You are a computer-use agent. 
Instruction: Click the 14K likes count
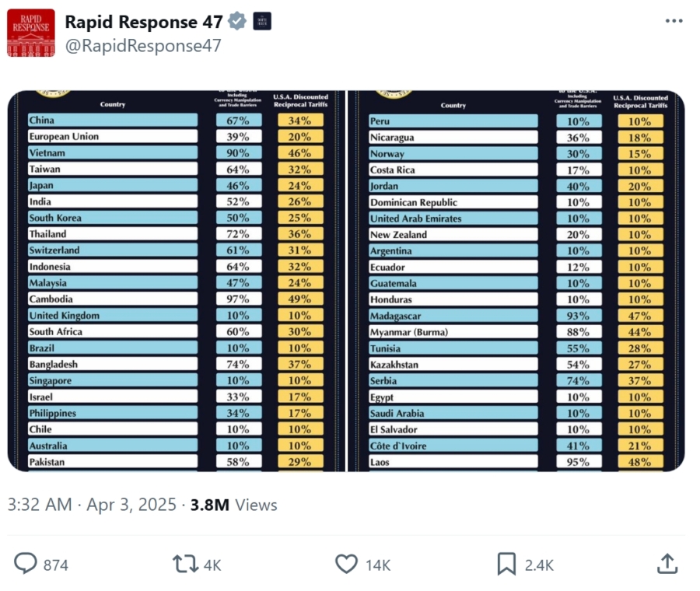point(377,565)
